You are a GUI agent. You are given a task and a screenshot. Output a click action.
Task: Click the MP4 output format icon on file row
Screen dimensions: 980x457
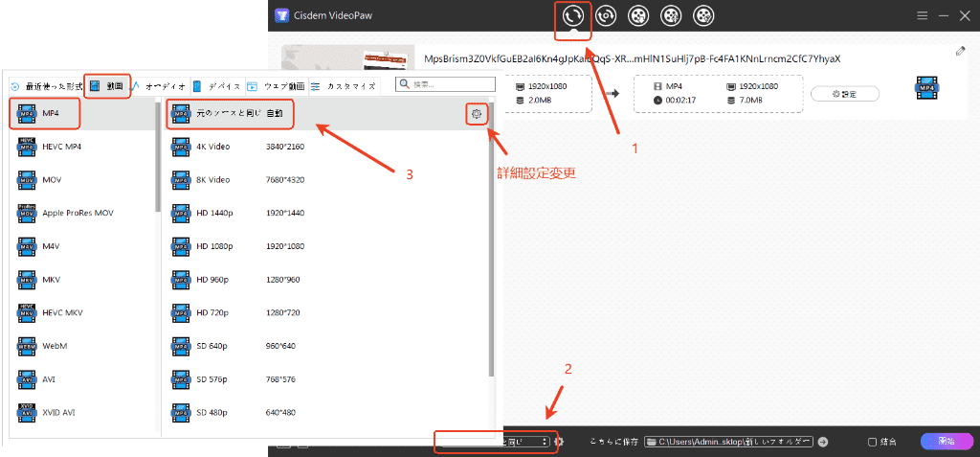[925, 89]
